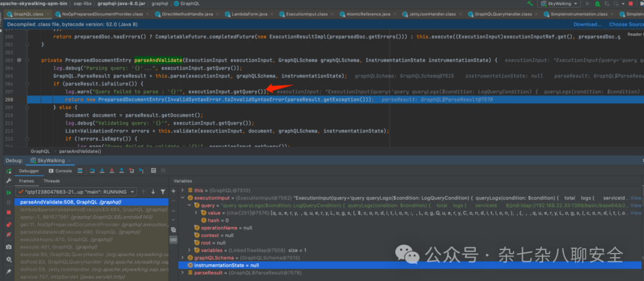Click Force Step Into red arrow icon
Image resolution: width=644 pixels, height=281 pixels.
[x=112, y=171]
